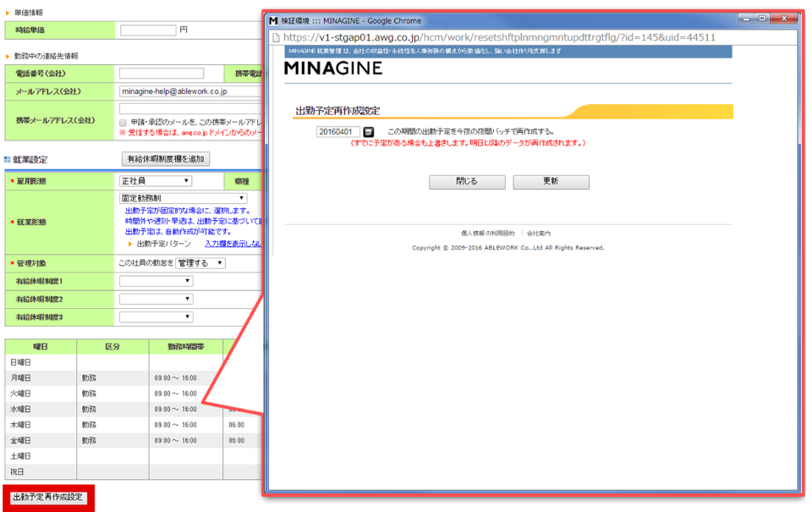Open the 雇用形態 dropdown showing 正社員
812x512 pixels.
click(156, 181)
